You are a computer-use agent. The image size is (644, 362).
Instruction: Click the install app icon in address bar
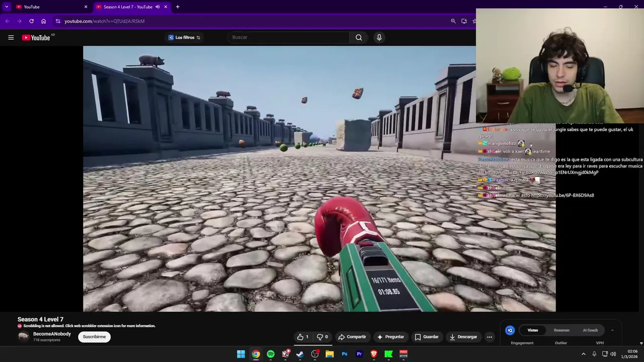pos(464,21)
